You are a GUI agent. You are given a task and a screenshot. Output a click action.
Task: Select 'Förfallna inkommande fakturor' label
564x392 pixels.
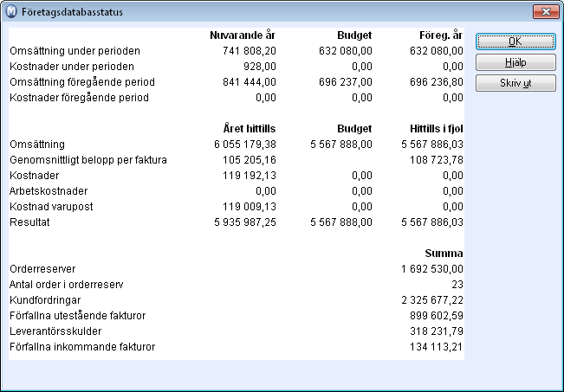(x=82, y=347)
